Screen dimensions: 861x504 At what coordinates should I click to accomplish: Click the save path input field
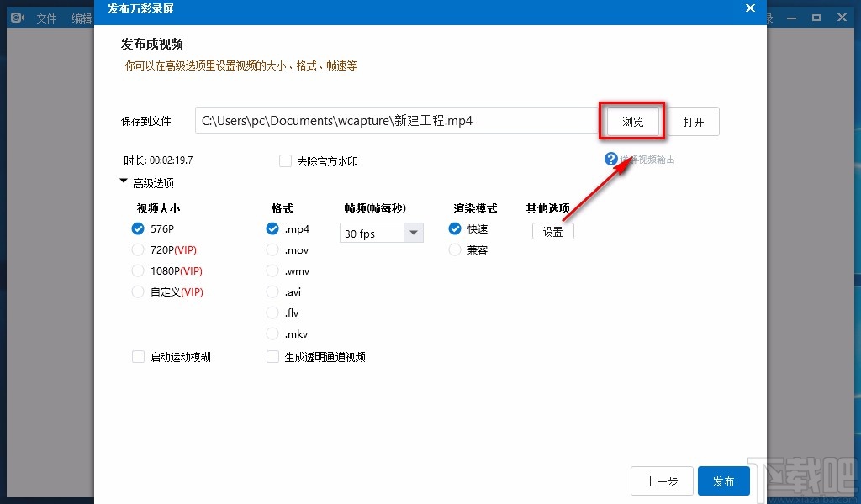click(395, 120)
